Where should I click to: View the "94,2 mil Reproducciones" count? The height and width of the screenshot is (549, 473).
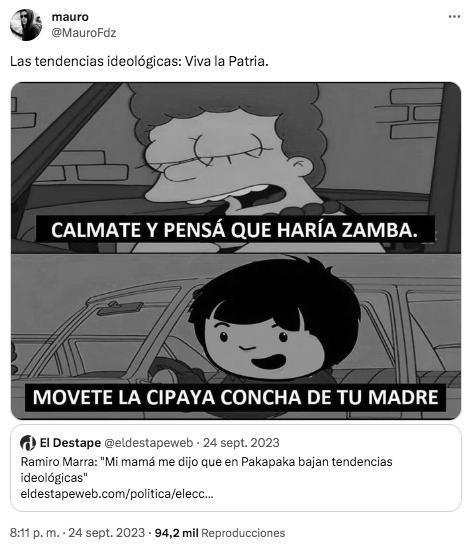pos(220,533)
